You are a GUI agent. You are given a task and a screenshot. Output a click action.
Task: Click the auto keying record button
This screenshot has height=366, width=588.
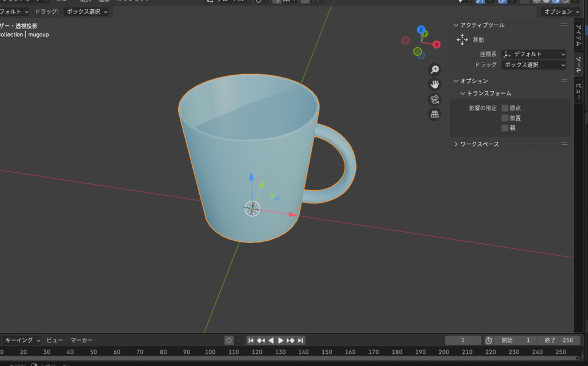229,340
